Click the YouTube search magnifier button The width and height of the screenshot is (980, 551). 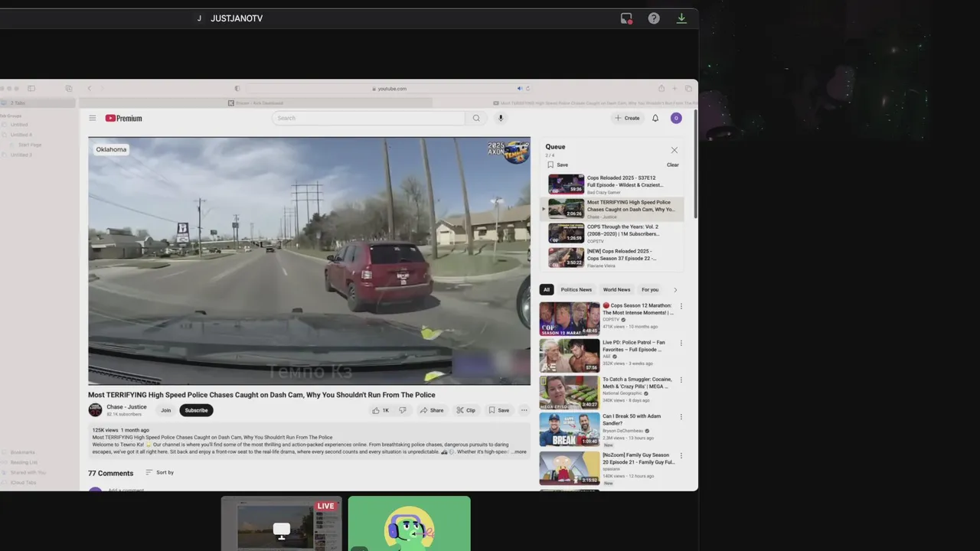click(476, 118)
